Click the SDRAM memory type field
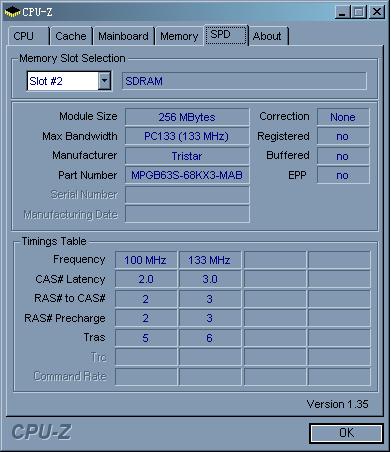Image resolution: width=391 pixels, height=452 pixels. (244, 81)
